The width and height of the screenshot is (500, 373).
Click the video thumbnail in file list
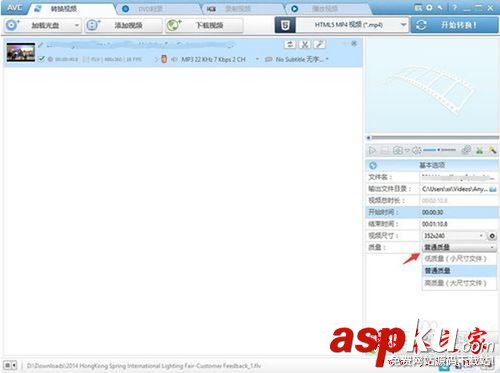(x=21, y=52)
